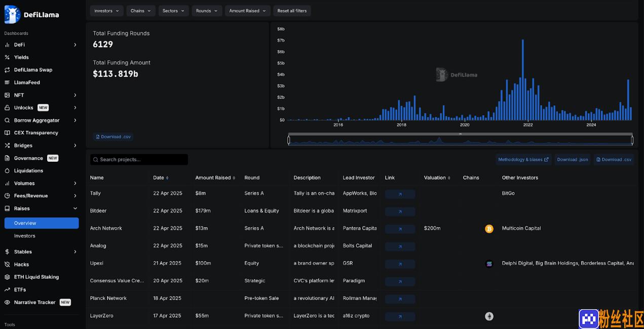Click the Unlocks padlock icon

pyautogui.click(x=7, y=107)
